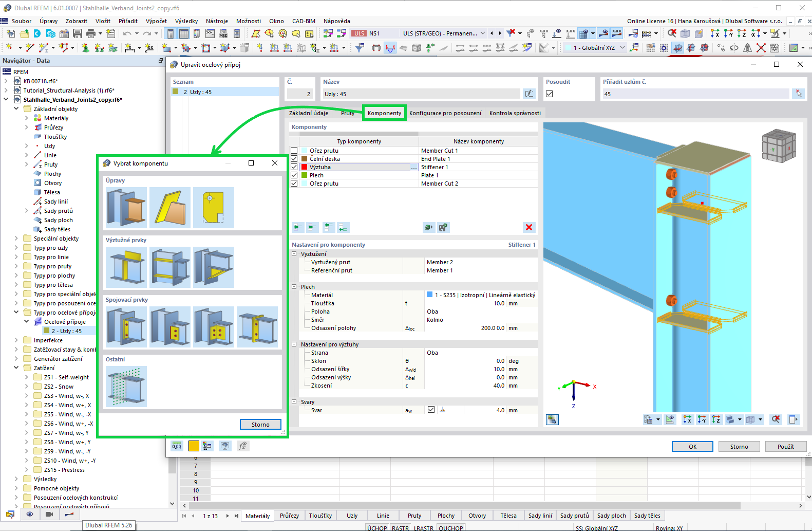Click the print icon in main toolbar
812x531 pixels.
[x=91, y=33]
